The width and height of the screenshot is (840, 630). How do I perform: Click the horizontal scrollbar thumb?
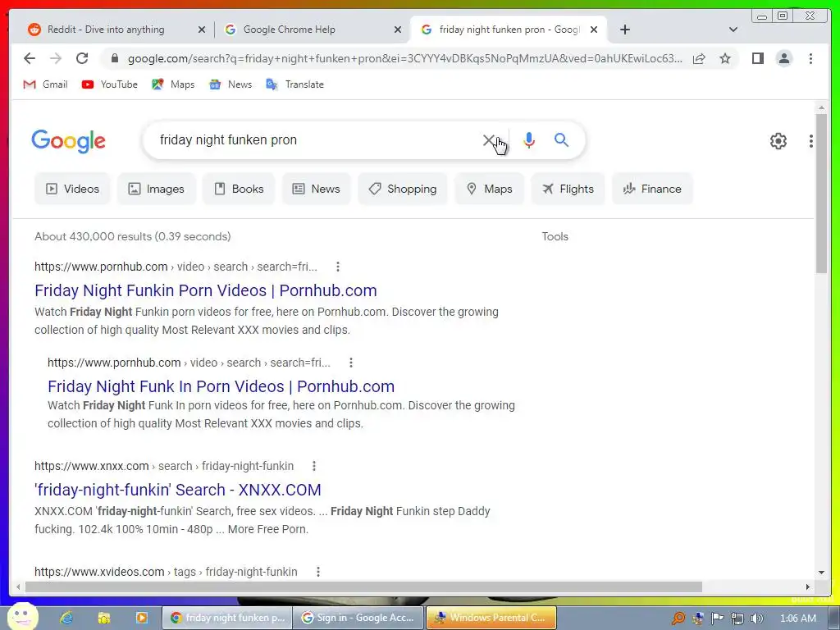(x=363, y=587)
